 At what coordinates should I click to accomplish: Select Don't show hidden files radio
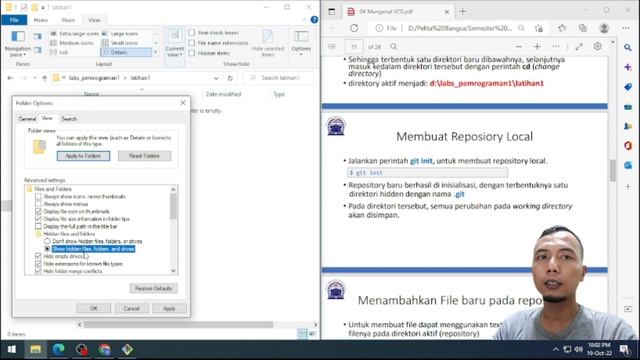tap(47, 241)
